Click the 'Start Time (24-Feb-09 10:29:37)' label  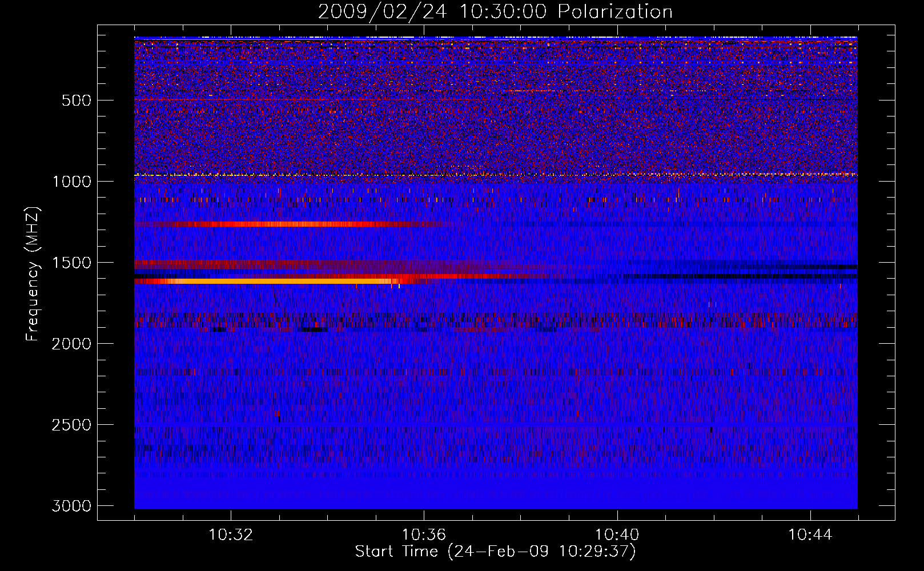pyautogui.click(x=495, y=552)
